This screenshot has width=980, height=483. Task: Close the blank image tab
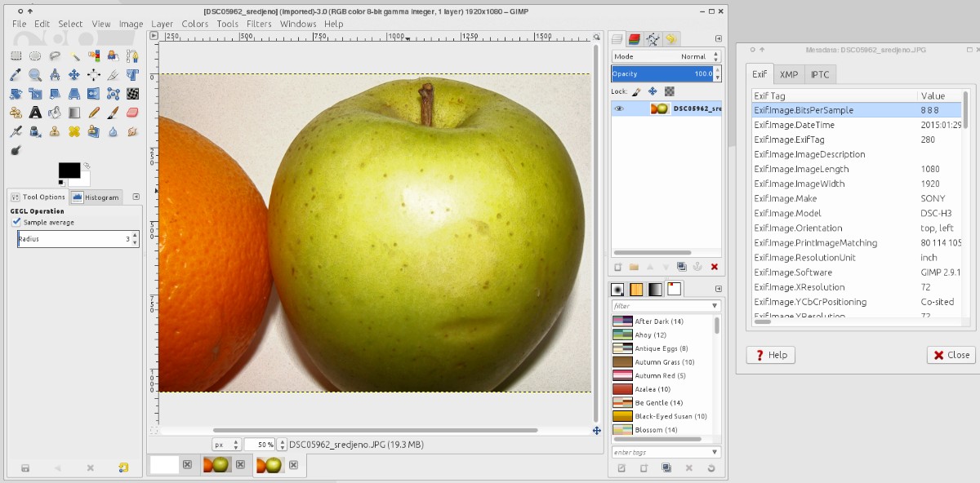click(x=187, y=464)
